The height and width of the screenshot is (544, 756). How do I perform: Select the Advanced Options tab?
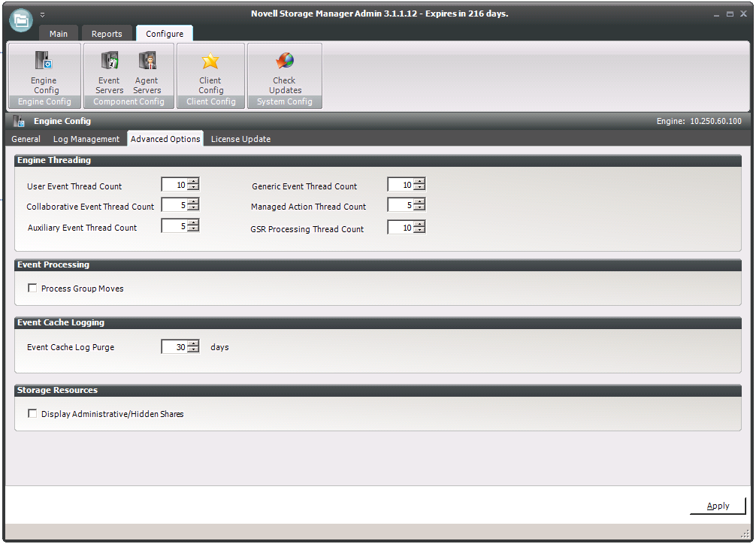(165, 139)
